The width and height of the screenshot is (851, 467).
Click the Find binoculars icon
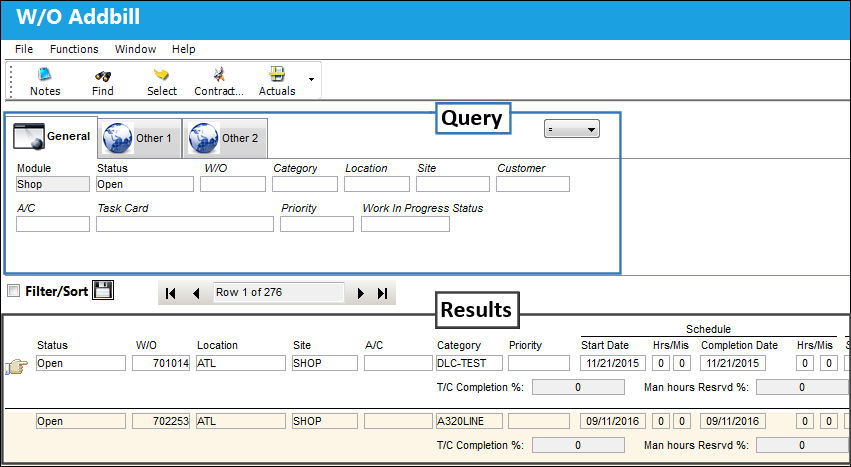pos(103,81)
